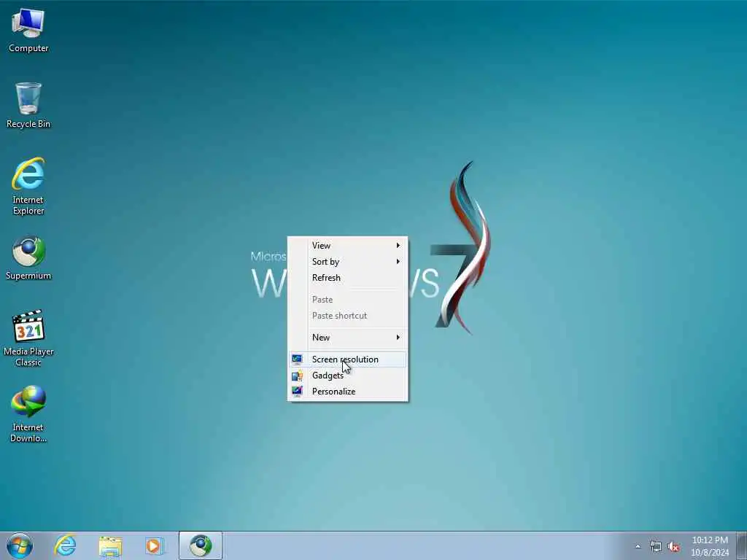Open the clock showing 10:12 PM
747x560 pixels.
click(709, 546)
